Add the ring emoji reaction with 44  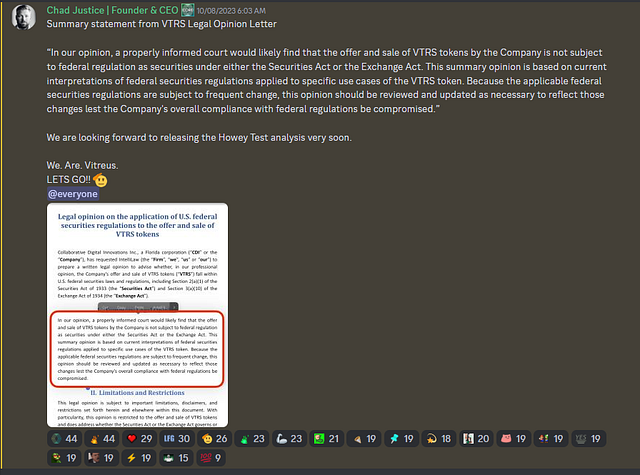[64, 439]
